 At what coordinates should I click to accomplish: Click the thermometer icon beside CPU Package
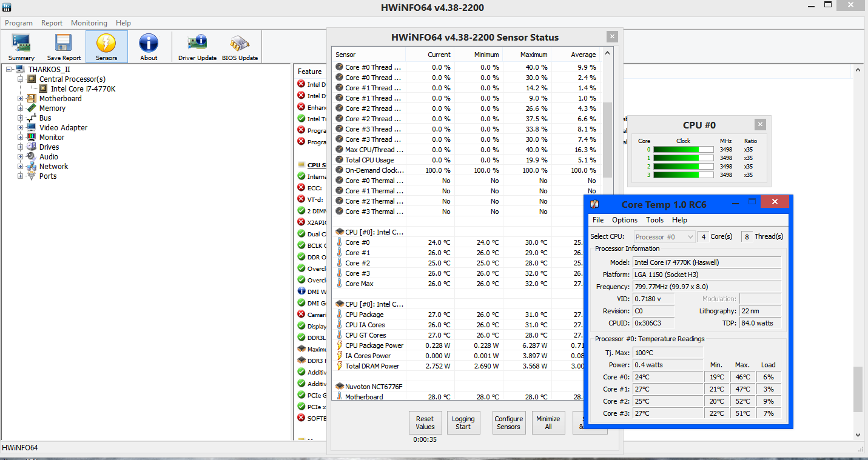tap(339, 315)
